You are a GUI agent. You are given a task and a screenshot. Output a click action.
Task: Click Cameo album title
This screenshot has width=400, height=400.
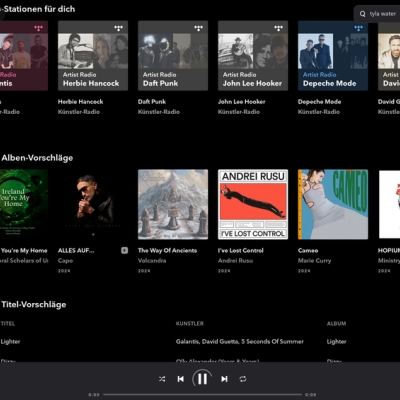(308, 250)
